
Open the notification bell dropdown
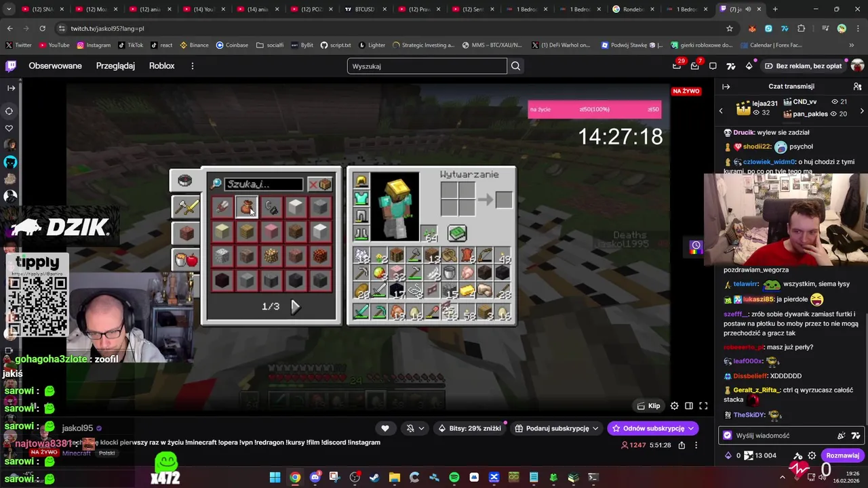[x=415, y=428]
